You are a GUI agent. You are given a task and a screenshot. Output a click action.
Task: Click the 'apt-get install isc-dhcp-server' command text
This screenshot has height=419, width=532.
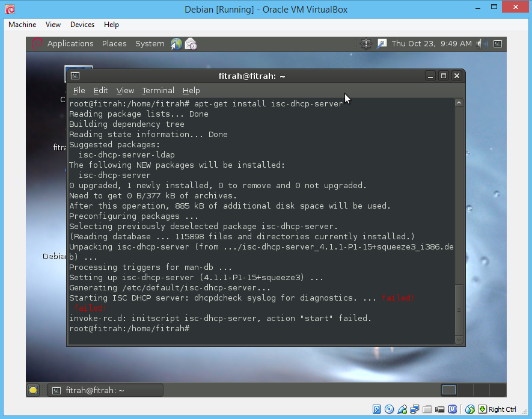(x=268, y=103)
